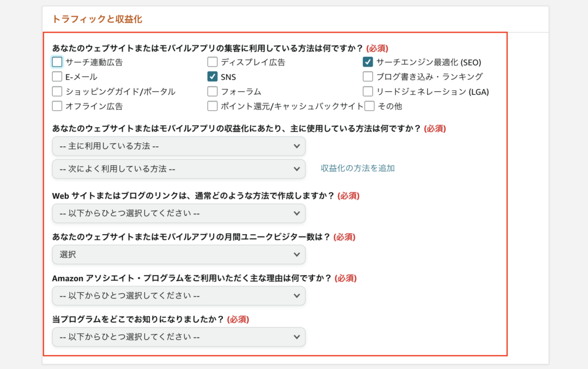Image resolution: width=588 pixels, height=369 pixels.
Task: Tick the その他 checkbox
Action: [369, 106]
